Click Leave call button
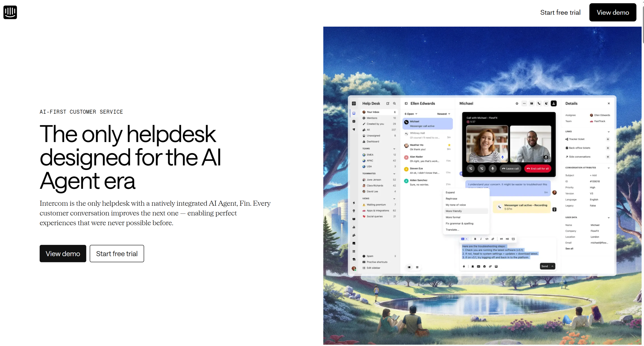 pos(510,168)
